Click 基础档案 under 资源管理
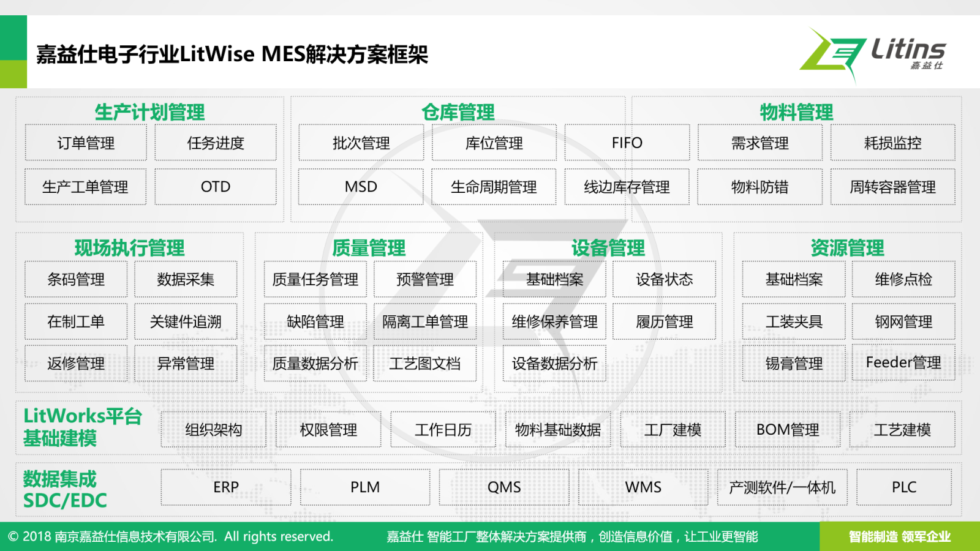Image resolution: width=980 pixels, height=551 pixels. 794,279
